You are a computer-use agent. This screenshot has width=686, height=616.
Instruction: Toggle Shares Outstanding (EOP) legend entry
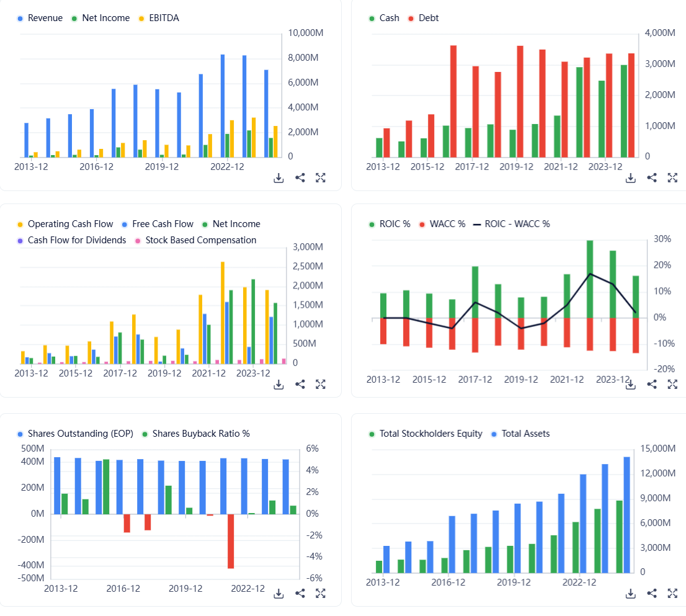coord(75,434)
